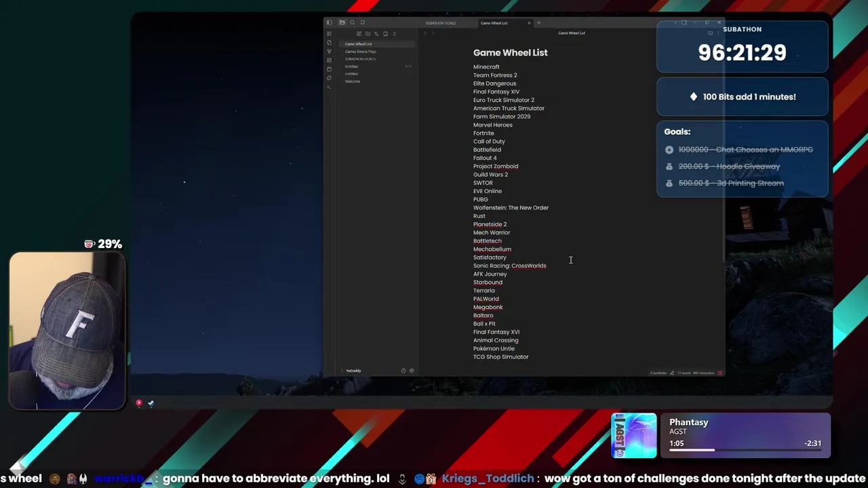Open Obsidian help icon
The image size is (868, 488).
[x=403, y=371]
